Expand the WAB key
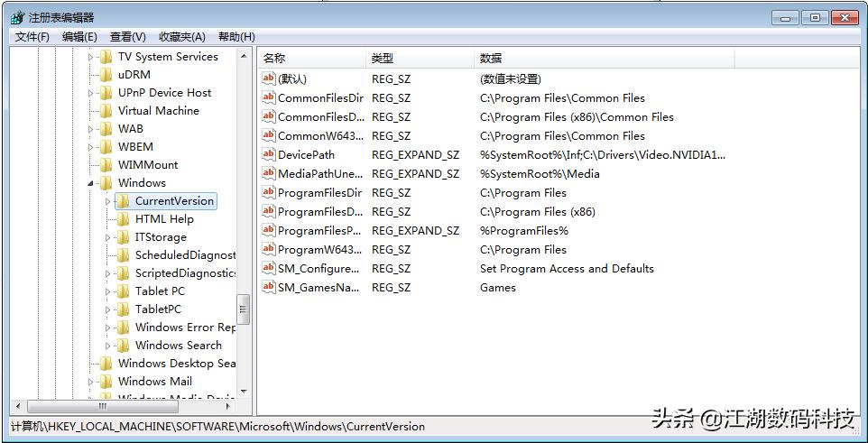This screenshot has height=443, width=868. point(91,129)
